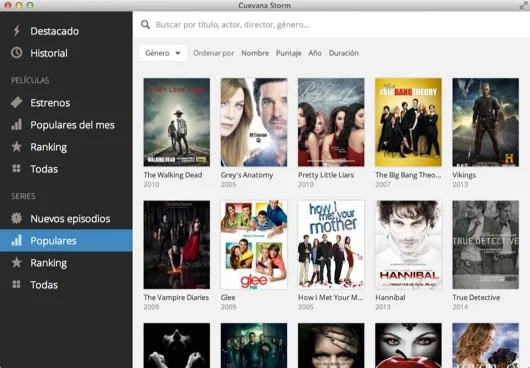Click the star icon beside Películas Ranking

pos(16,147)
